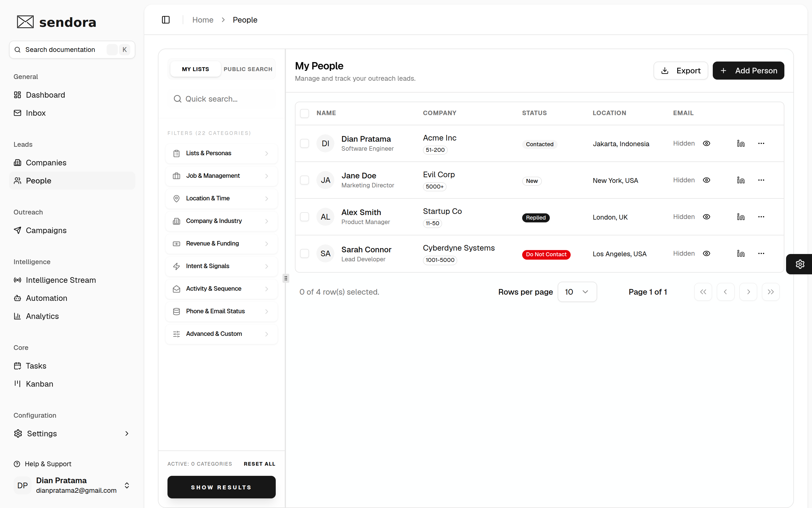Viewport: 812px width, 508px height.
Task: Open Analytics in sidebar
Action: 72,316
